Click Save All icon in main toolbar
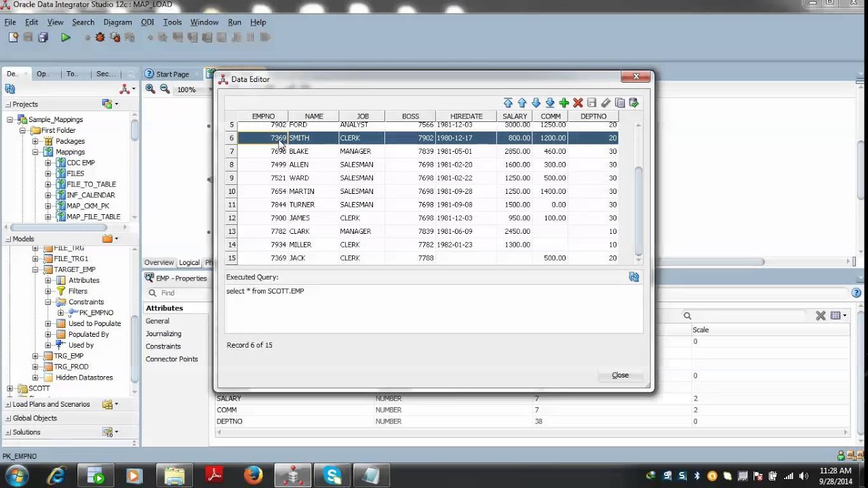 [43, 38]
